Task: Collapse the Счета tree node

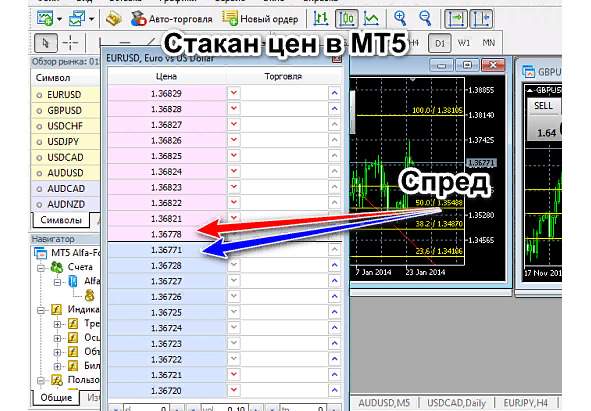Action: pyautogui.click(x=41, y=268)
